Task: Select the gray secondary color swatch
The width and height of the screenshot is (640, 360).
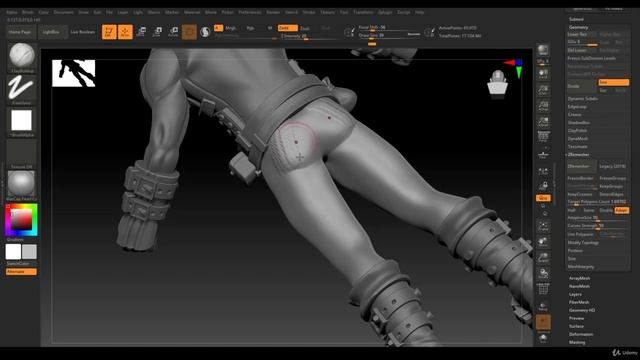Action: (x=29, y=252)
